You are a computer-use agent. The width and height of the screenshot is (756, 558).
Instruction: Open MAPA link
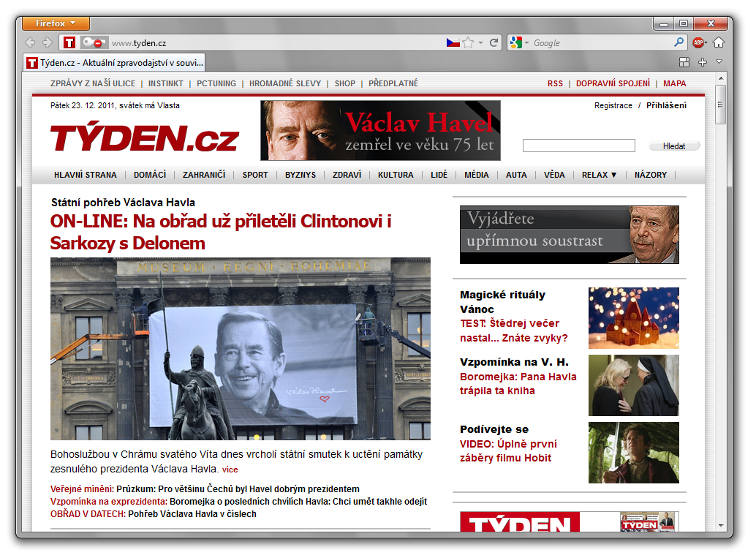coord(675,83)
